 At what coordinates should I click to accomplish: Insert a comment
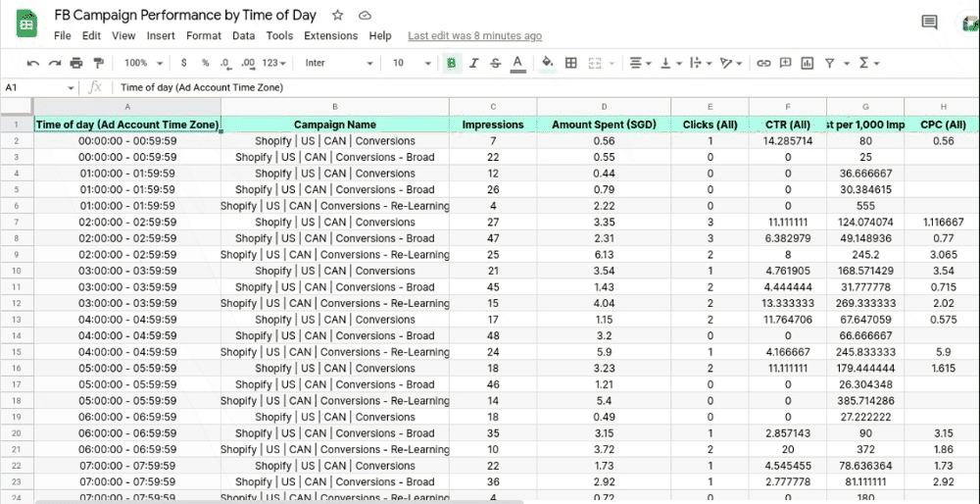[x=786, y=63]
